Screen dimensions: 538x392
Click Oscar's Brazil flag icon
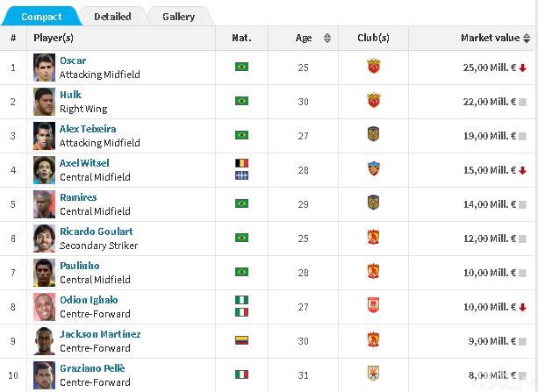241,67
